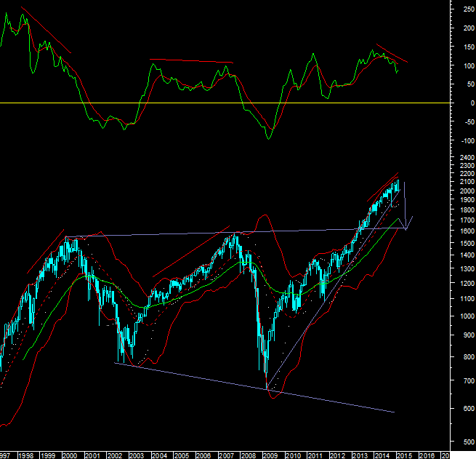The width and height of the screenshot is (476, 459).
Task: Select the 2011 year label
Action: pos(315,455)
